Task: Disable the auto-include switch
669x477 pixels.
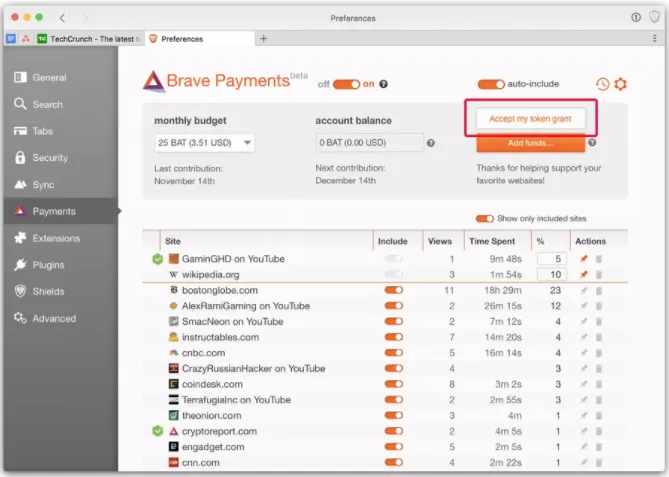Action: point(491,84)
